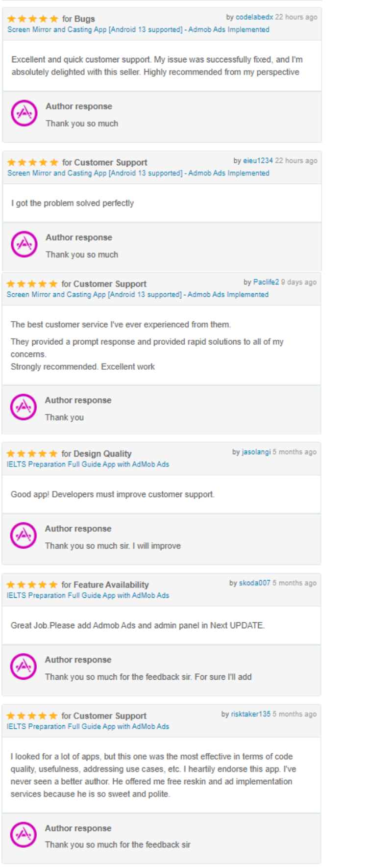Visit Paclife2 reviewer profile
Viewport: 391px width, 868px height.
266,282
